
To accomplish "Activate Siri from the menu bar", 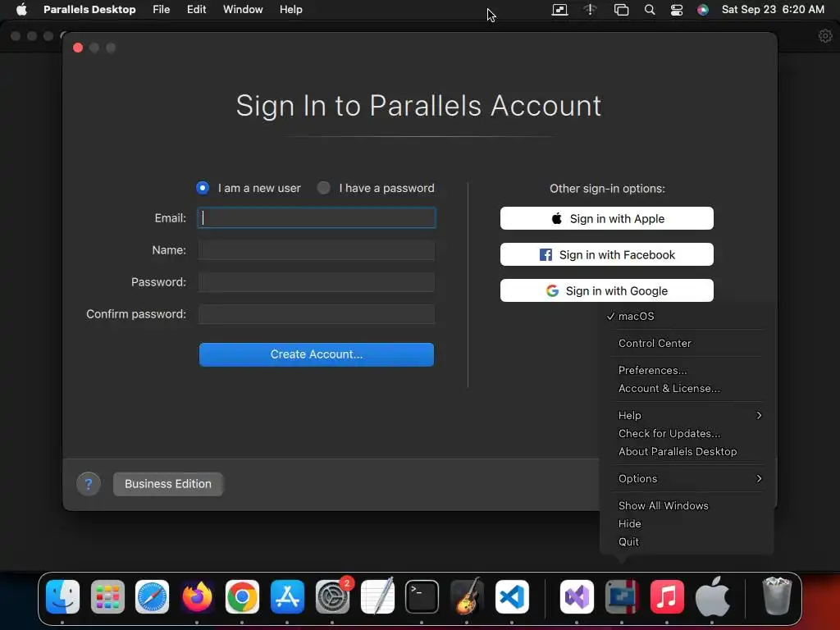I will pyautogui.click(x=703, y=10).
